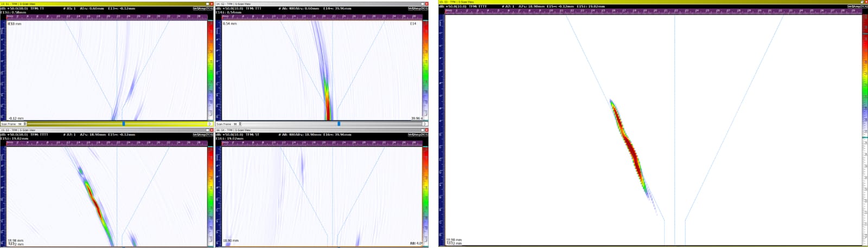Close the large S3 S-Scan view
This screenshot has width=868, height=248.
(866, 2)
